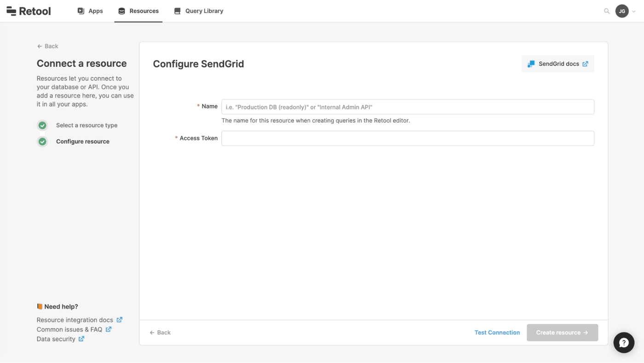644x363 pixels.
Task: Click the JG user avatar
Action: (622, 11)
